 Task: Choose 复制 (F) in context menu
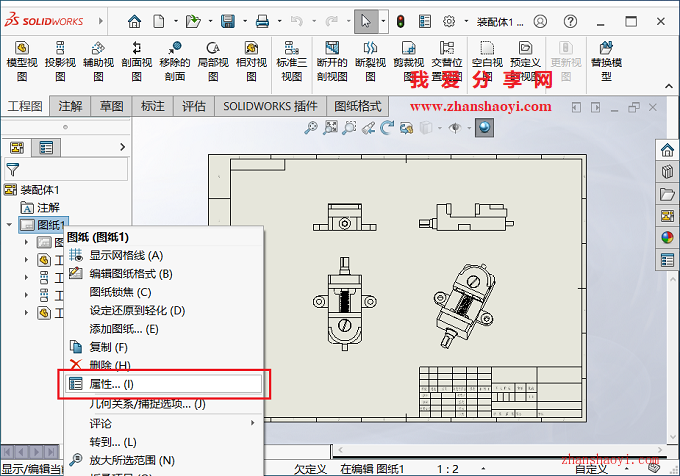(163, 347)
